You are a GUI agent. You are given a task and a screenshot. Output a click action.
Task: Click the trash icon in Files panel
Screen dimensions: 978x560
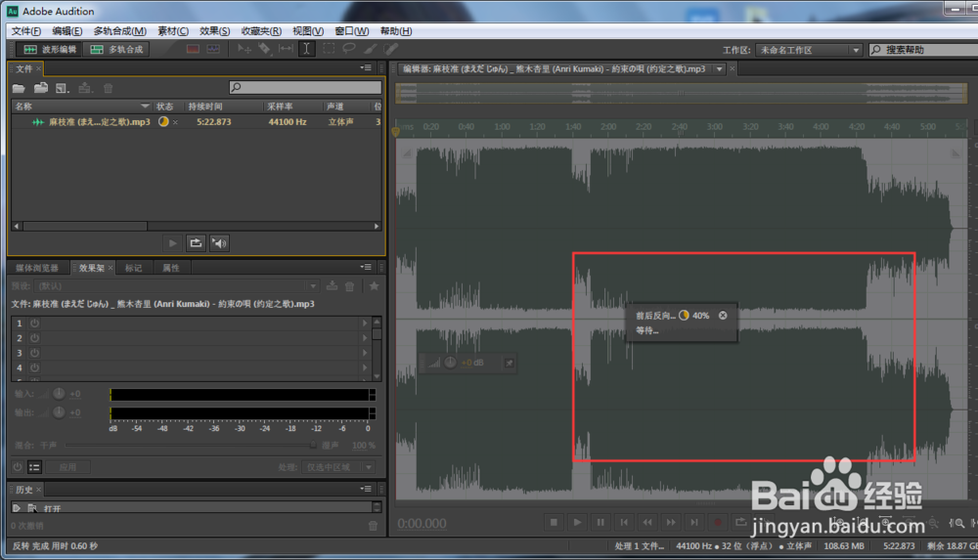coord(108,89)
